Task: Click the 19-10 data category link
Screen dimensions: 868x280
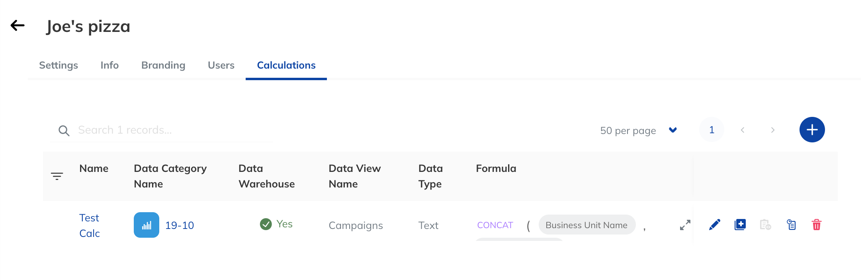Action: coord(180,225)
